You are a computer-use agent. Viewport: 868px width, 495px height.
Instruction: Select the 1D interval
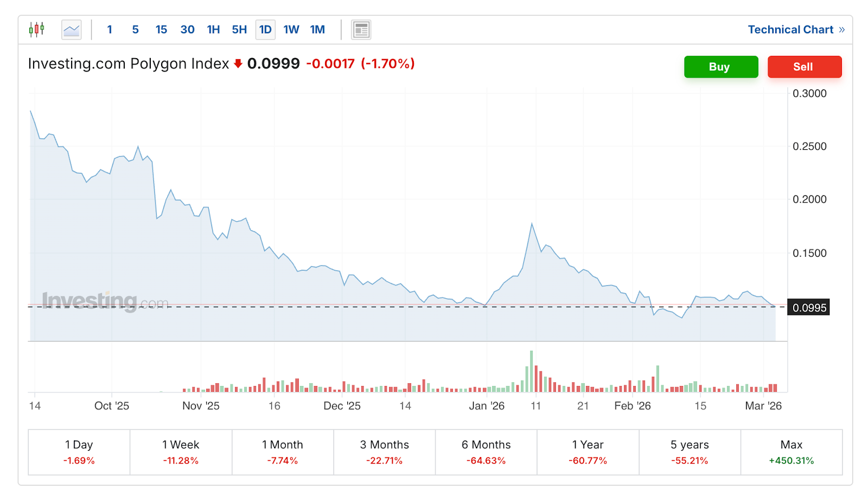(265, 29)
